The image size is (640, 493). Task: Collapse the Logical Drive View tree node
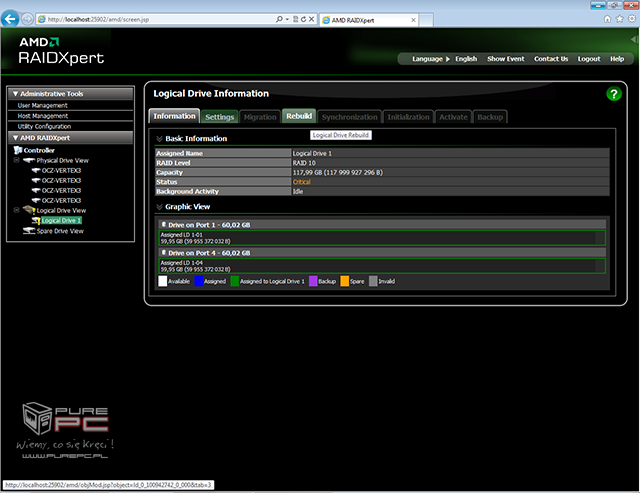point(17,210)
